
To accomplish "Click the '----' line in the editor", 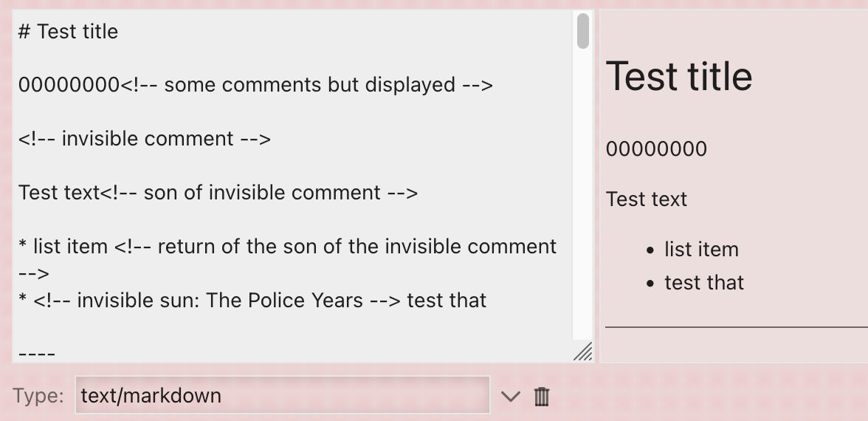I will 37,353.
